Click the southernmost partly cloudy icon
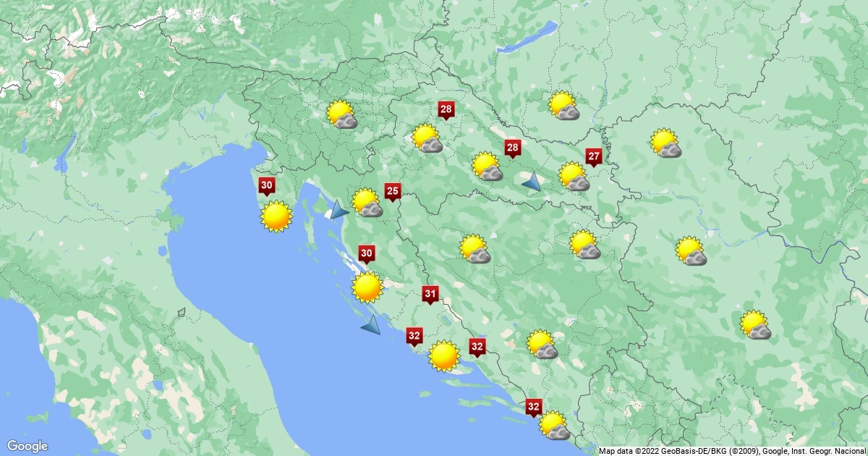This screenshot has height=456, width=868. pos(554,426)
